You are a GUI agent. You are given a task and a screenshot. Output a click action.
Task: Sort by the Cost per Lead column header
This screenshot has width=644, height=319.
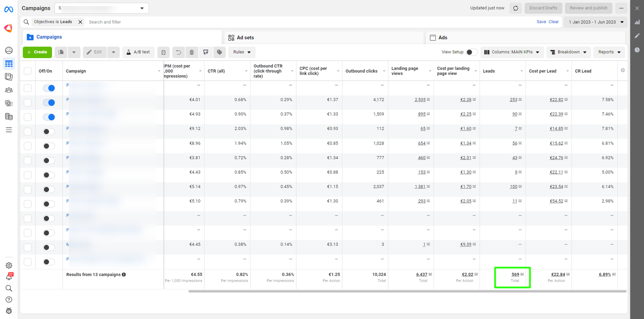tap(542, 71)
